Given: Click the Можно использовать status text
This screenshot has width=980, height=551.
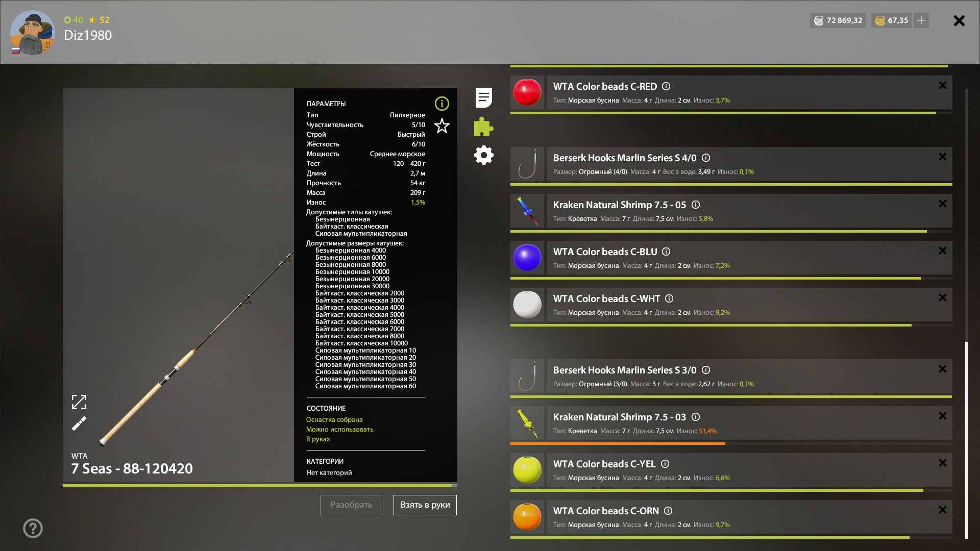Looking at the screenshot, I should point(340,430).
